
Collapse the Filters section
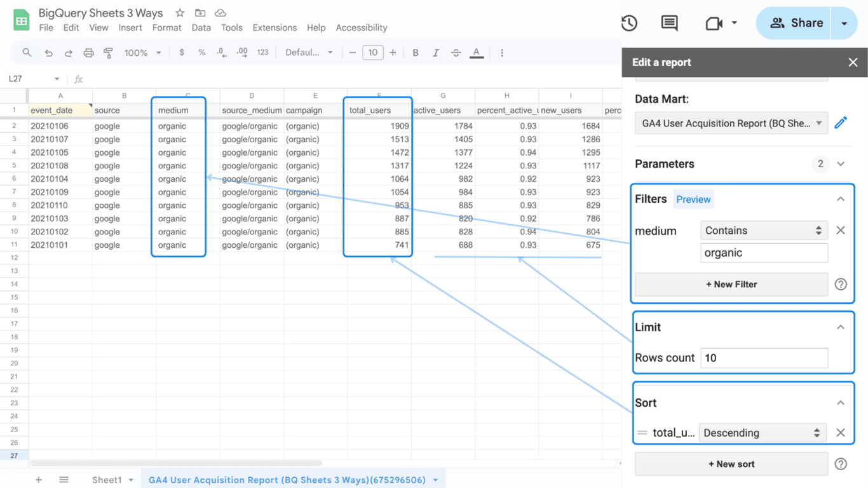click(x=841, y=199)
